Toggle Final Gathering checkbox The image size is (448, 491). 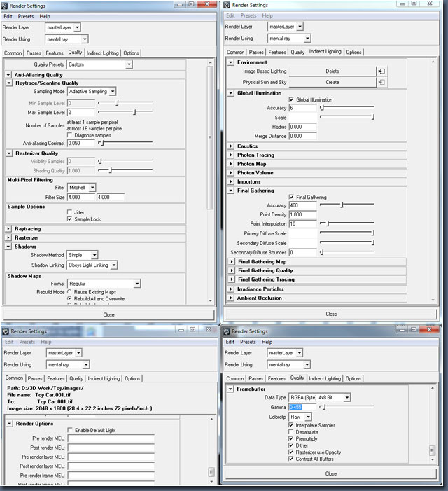pyautogui.click(x=291, y=197)
